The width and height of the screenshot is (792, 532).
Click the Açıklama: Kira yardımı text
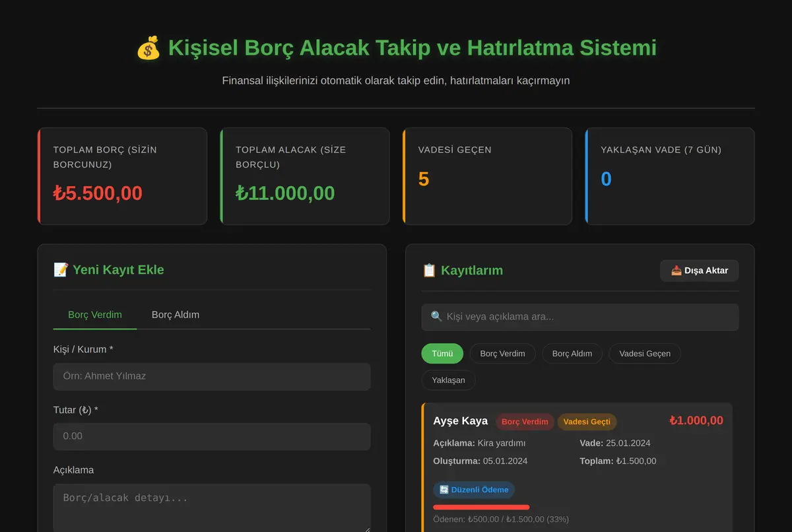pos(480,443)
